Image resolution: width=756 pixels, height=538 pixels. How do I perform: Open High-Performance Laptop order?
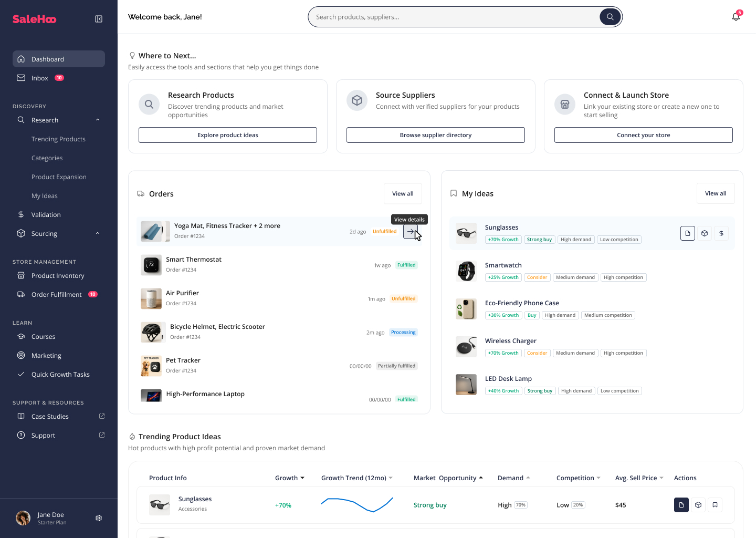279,396
